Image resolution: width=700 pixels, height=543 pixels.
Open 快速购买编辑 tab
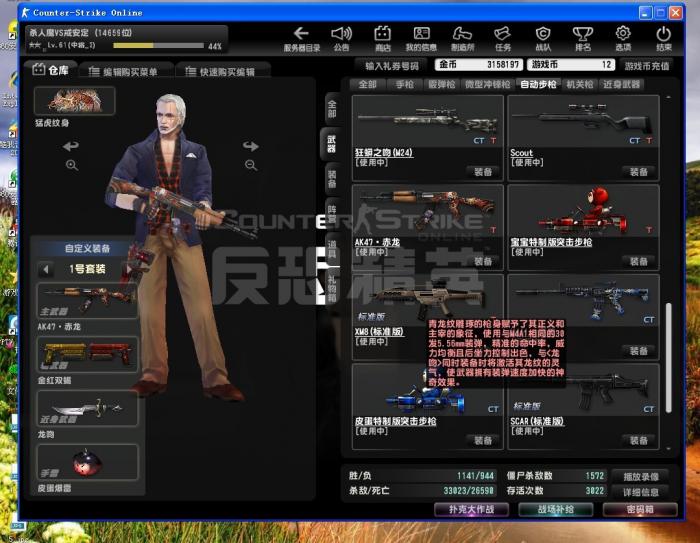[222, 71]
